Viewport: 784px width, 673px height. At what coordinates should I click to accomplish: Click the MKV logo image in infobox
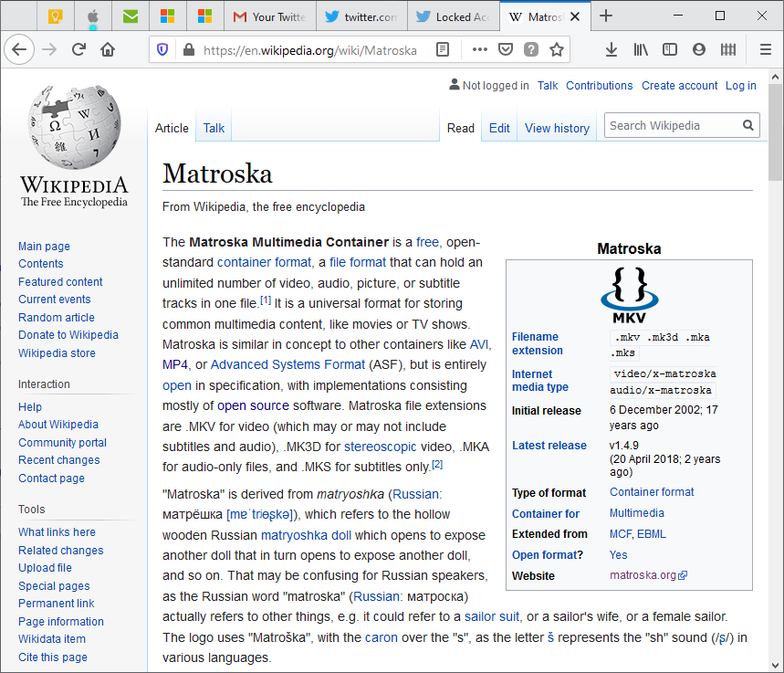(629, 295)
